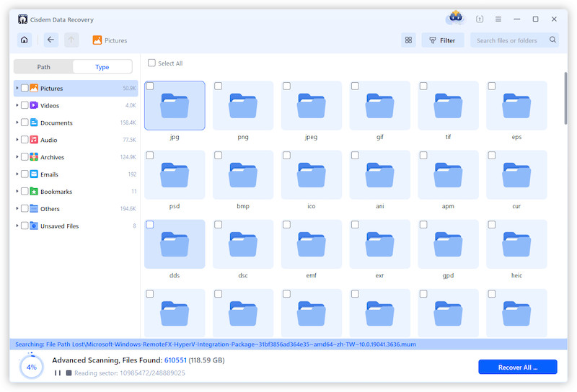Click the Unsaved Files category icon
577x392 pixels.
pos(34,226)
